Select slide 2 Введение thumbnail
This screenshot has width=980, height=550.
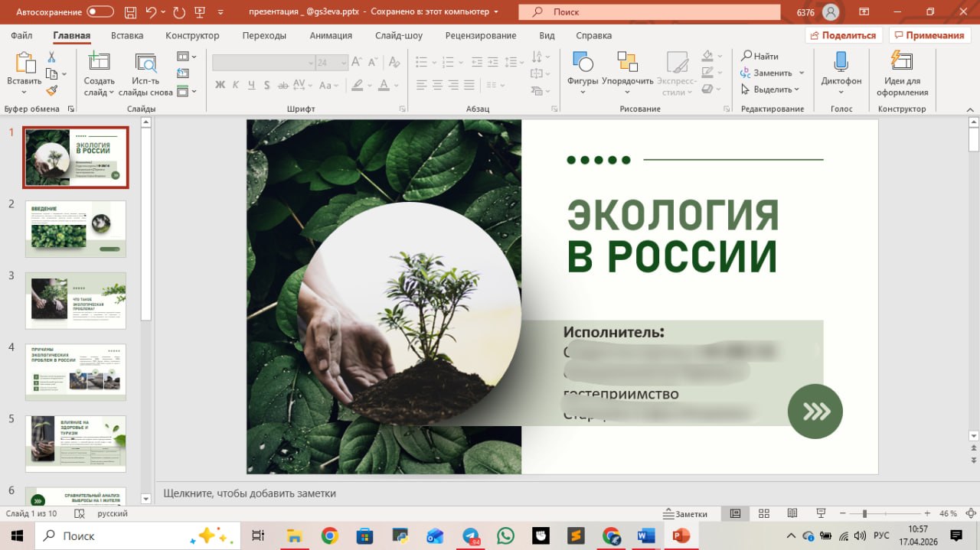tap(75, 229)
